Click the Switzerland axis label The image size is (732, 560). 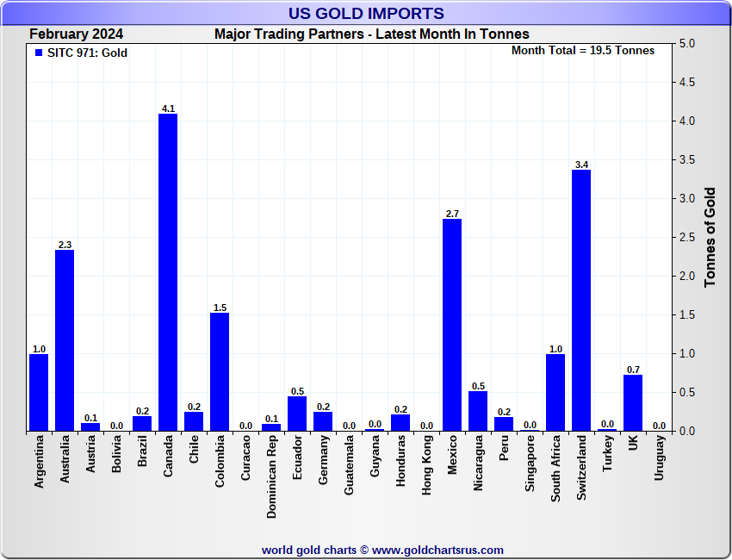(x=581, y=468)
